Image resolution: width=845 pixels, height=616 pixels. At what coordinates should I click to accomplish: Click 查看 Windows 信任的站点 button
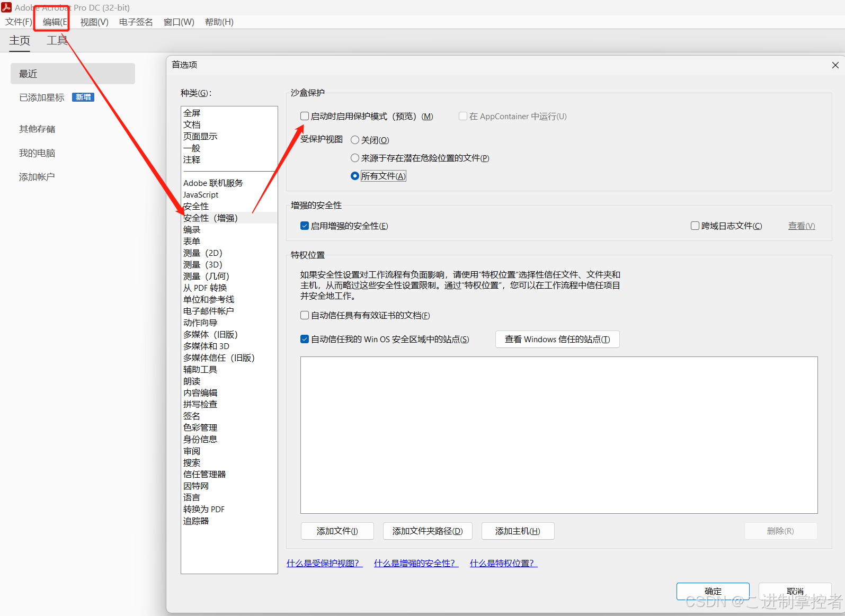[x=557, y=339]
